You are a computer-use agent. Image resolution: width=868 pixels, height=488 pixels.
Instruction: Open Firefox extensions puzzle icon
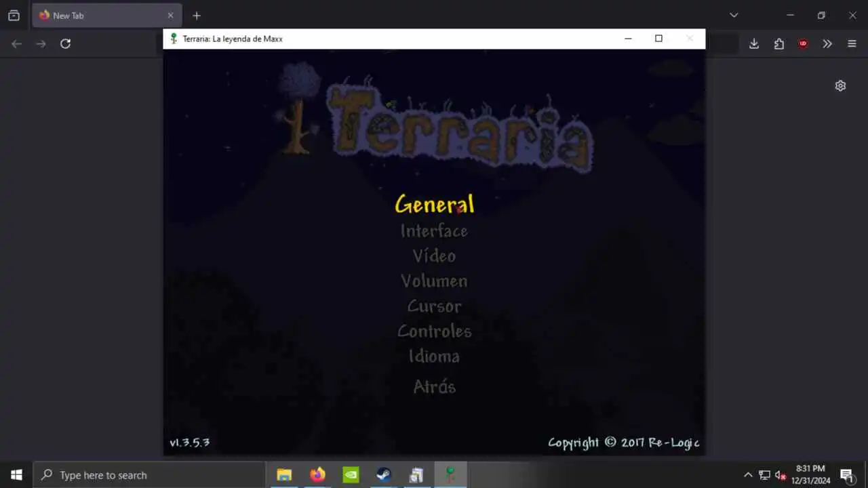[778, 43]
